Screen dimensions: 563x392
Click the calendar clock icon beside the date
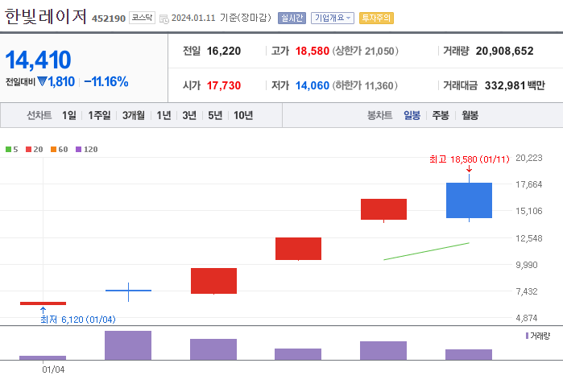(164, 19)
